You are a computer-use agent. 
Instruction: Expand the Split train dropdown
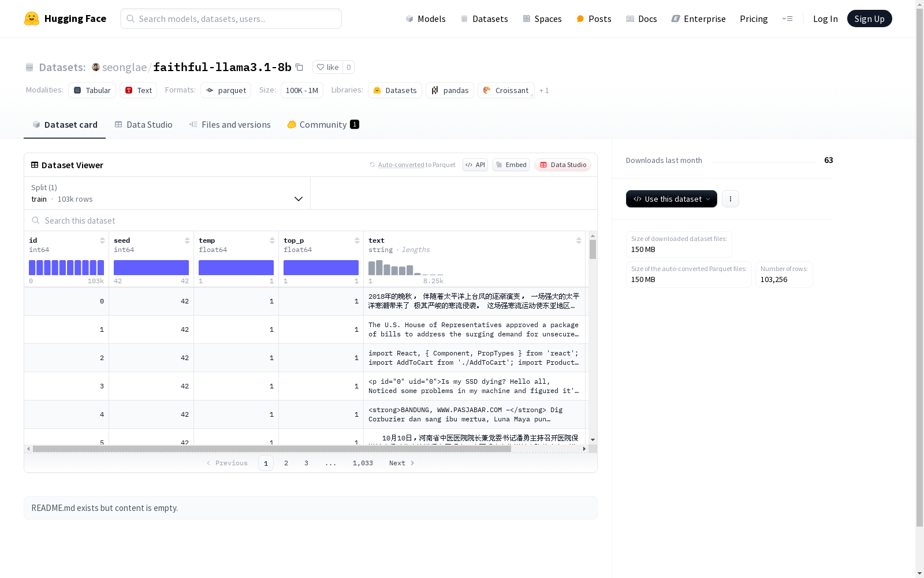click(x=167, y=193)
